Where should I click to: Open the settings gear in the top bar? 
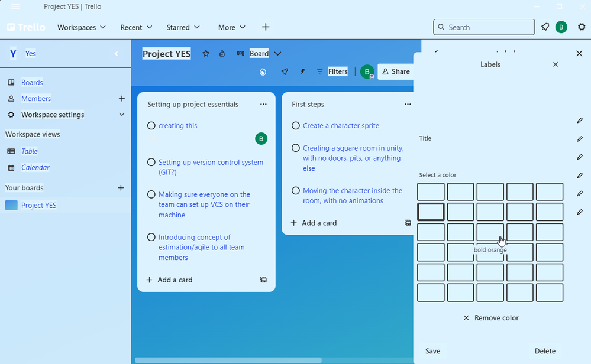(x=582, y=27)
